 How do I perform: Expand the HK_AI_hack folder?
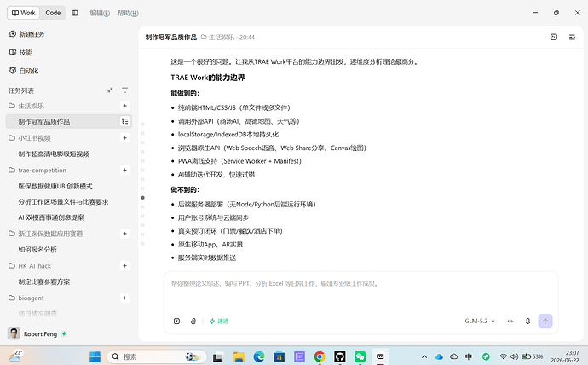click(30, 266)
